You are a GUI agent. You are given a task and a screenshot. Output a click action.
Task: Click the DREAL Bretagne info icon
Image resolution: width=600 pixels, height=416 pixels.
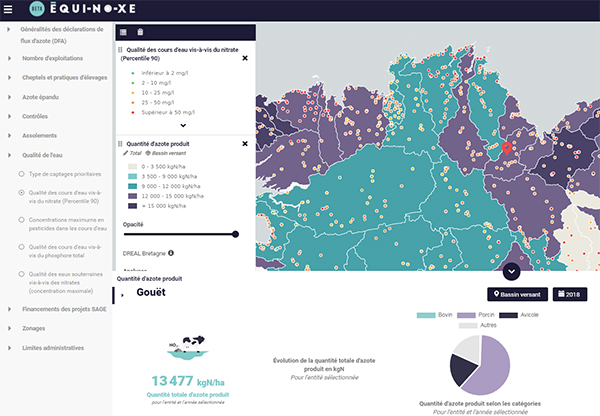click(x=171, y=253)
